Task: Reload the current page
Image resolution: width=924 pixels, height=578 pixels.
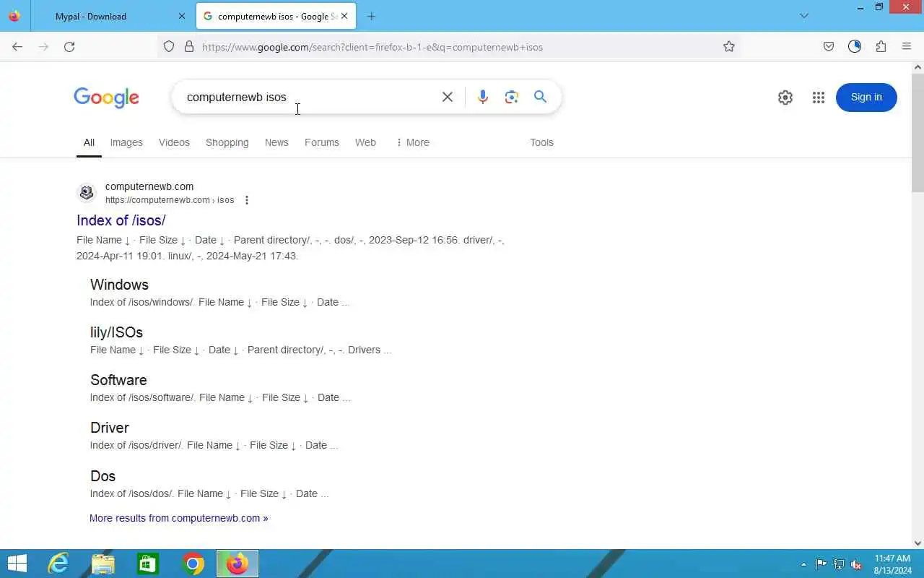Action: [69, 47]
